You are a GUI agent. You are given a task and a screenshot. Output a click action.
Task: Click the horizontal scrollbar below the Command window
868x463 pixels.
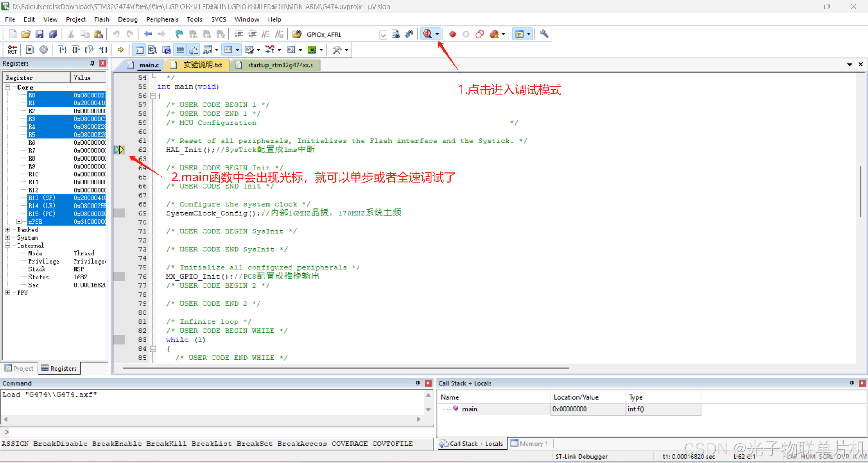212,419
